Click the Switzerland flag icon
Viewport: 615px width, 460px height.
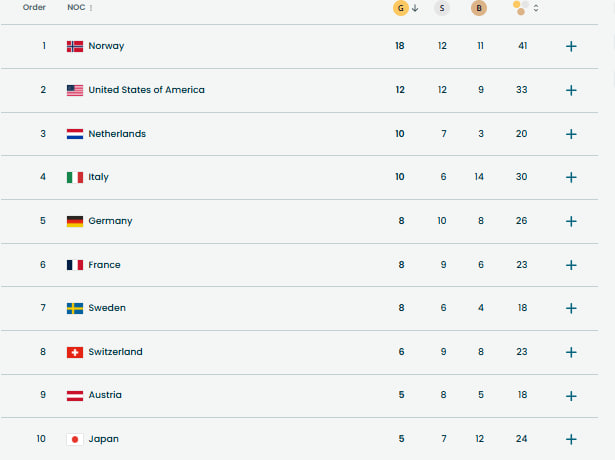(x=75, y=352)
